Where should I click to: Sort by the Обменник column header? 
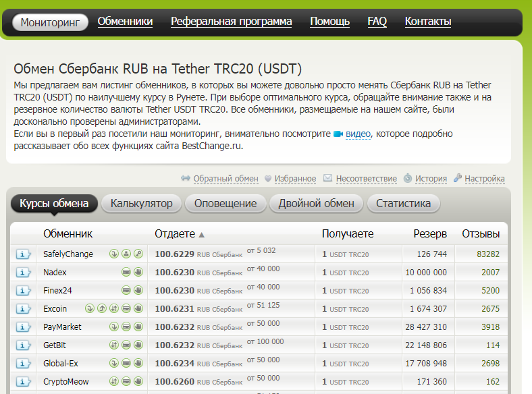click(x=68, y=234)
